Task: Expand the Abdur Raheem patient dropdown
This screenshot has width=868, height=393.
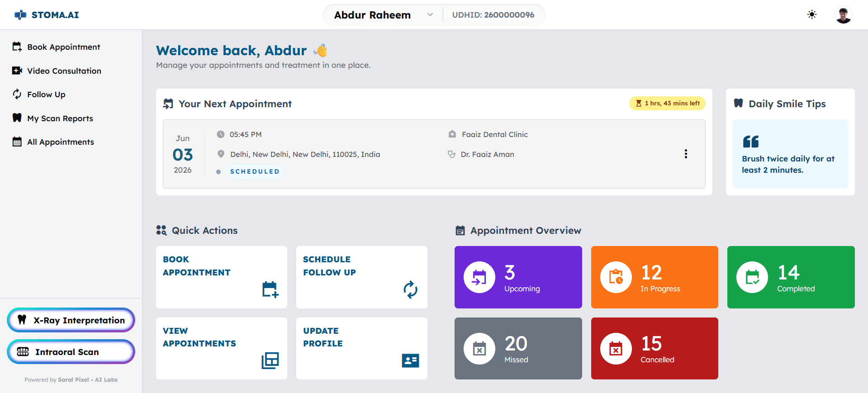Action: pyautogui.click(x=383, y=15)
